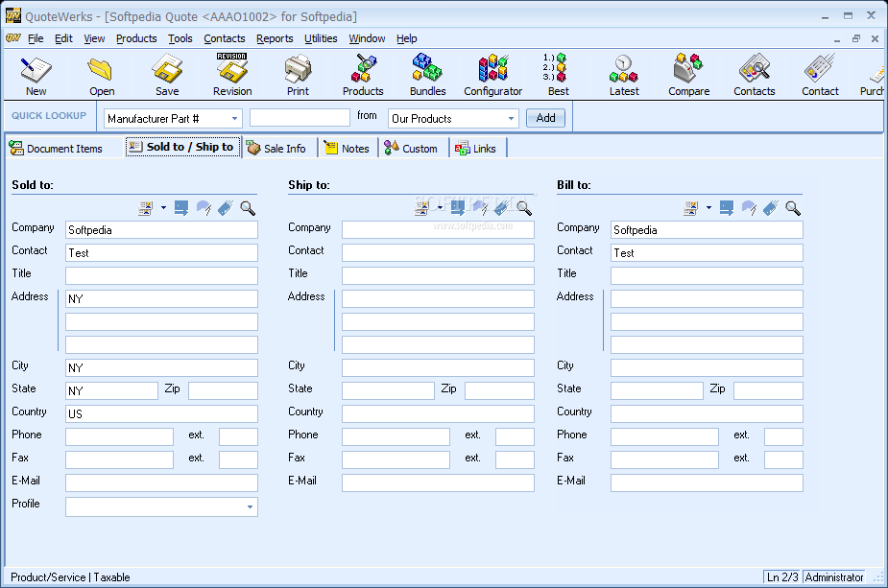Image resolution: width=888 pixels, height=588 pixels.
Task: Open the Products menu
Action: (x=136, y=38)
